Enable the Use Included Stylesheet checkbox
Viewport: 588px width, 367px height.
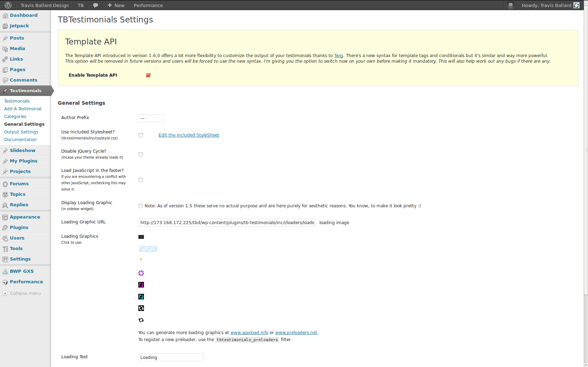[141, 135]
